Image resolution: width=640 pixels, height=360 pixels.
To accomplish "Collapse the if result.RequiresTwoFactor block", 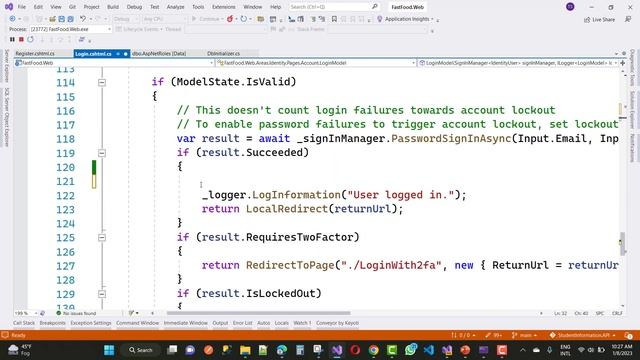I will pos(102,238).
